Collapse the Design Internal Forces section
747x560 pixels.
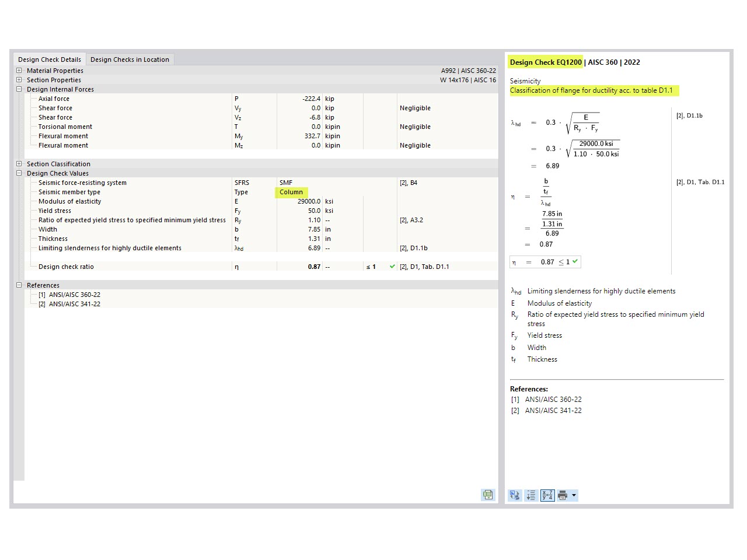click(19, 89)
